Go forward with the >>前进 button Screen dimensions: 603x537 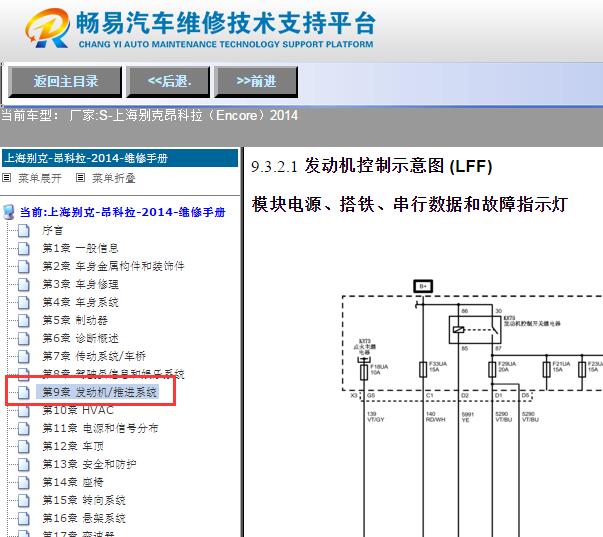coord(256,81)
